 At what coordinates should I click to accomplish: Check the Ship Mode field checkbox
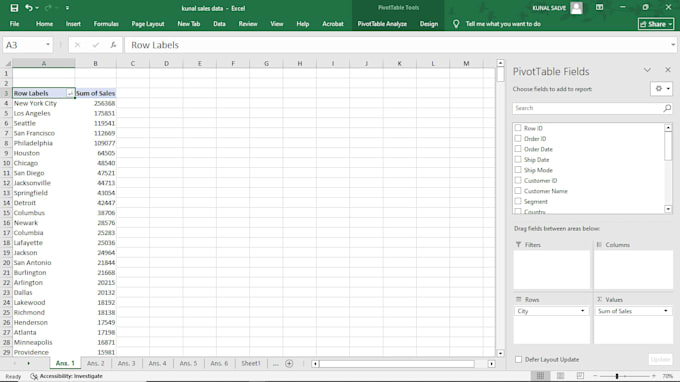tap(518, 170)
